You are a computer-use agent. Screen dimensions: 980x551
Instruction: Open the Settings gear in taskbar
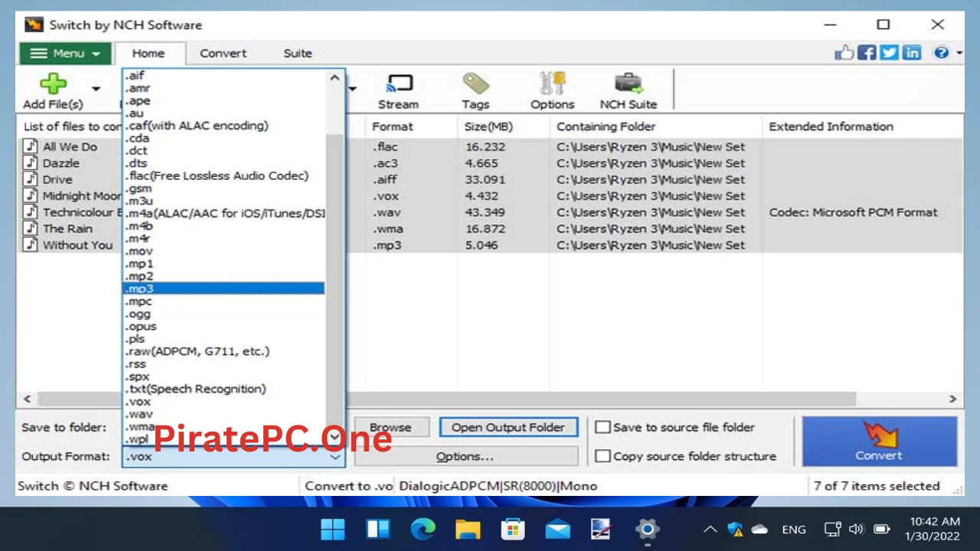point(648,529)
